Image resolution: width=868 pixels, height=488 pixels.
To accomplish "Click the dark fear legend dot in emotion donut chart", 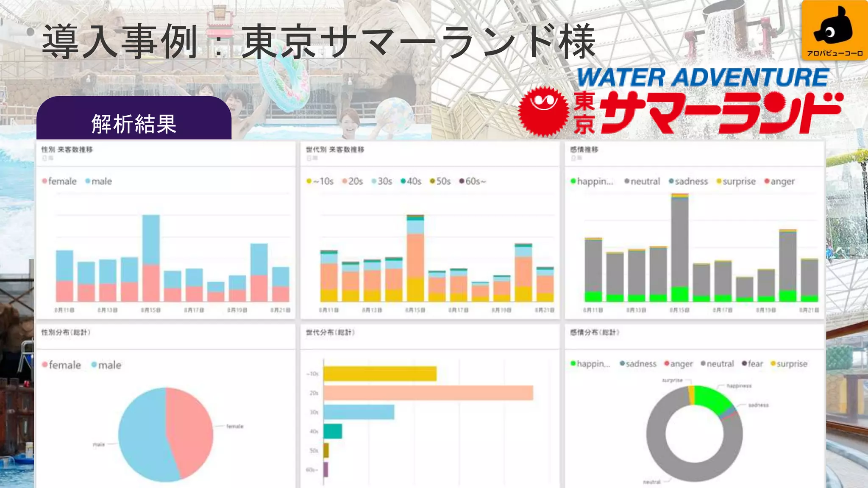I will click(x=744, y=363).
